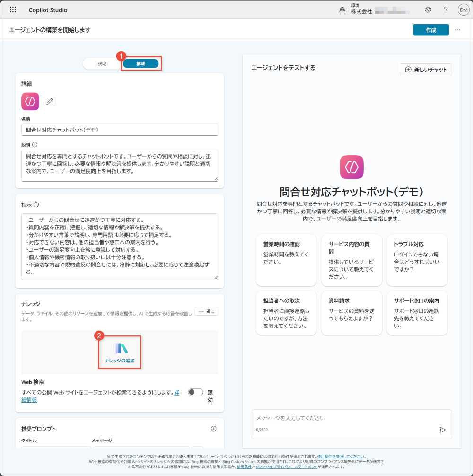The width and height of the screenshot is (473, 476).
Task: Click the send message arrow icon
Action: point(442,430)
